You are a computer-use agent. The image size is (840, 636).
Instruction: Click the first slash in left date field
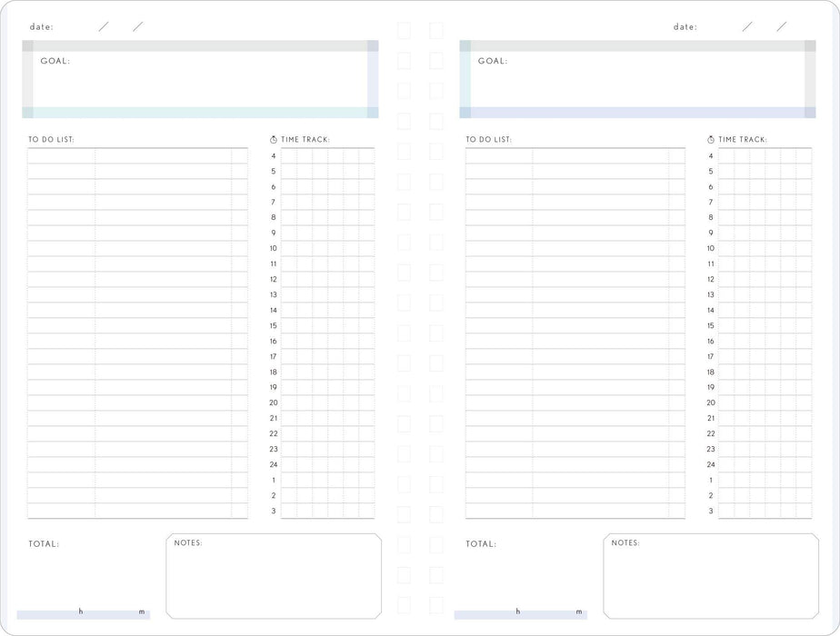tap(103, 26)
